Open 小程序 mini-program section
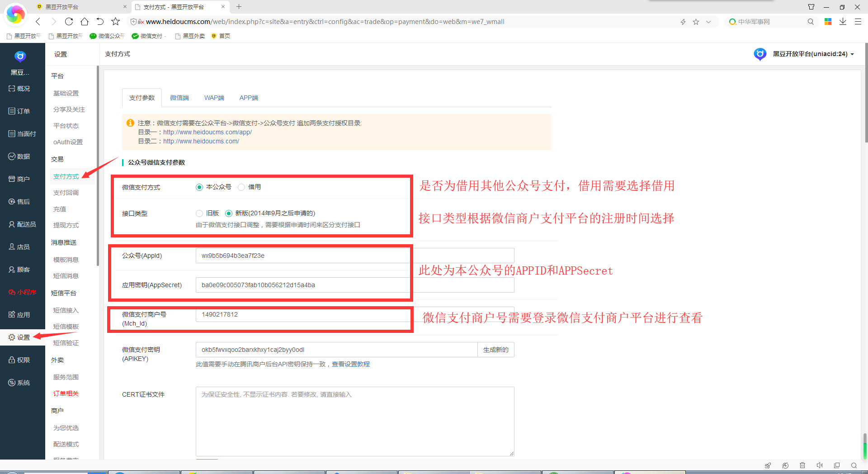The width and height of the screenshot is (868, 474). [22, 292]
